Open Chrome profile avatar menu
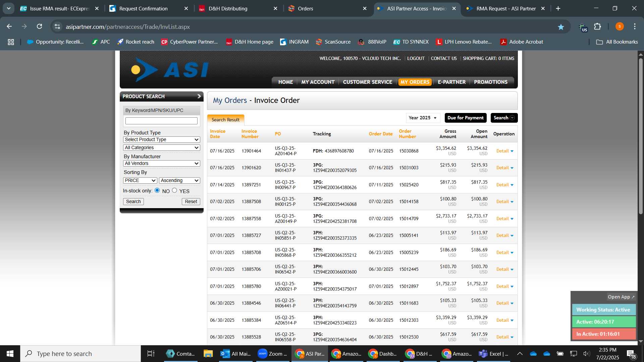Screen dimensions: 644x362 pos(620,26)
